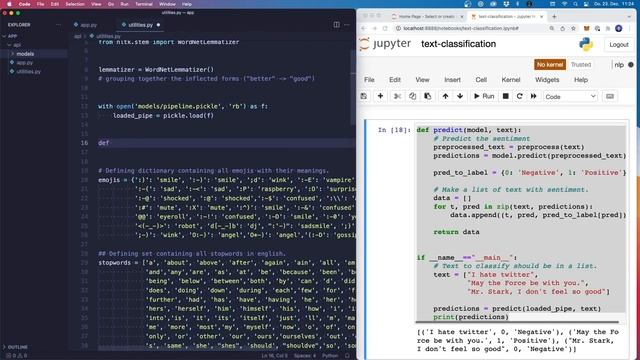Open utilities.py from the Explorer tree
640x360 pixels.
pyautogui.click(x=28, y=71)
